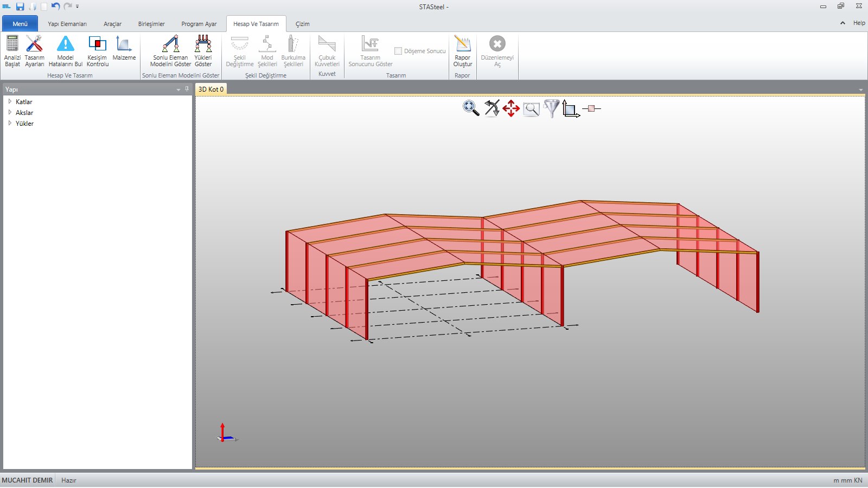Toggle the Döşeme Sonucu checkbox

tap(398, 51)
